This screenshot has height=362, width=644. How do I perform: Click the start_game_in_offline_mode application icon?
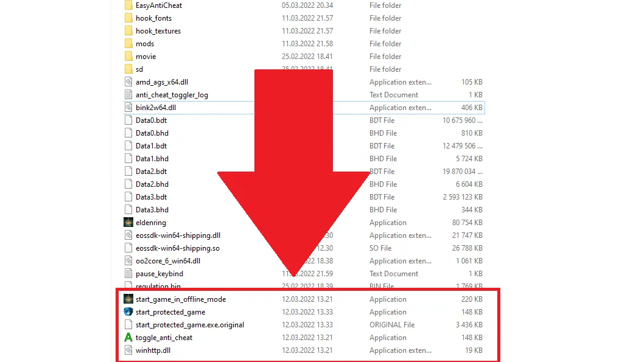[128, 299]
